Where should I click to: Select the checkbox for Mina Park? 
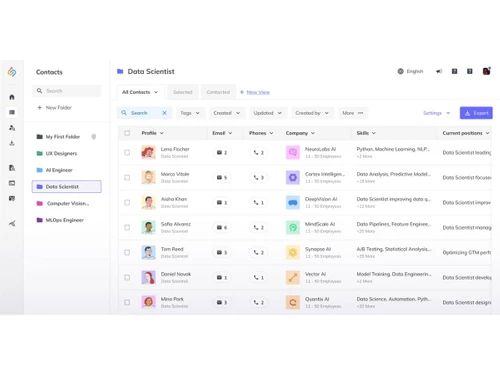pos(127,303)
